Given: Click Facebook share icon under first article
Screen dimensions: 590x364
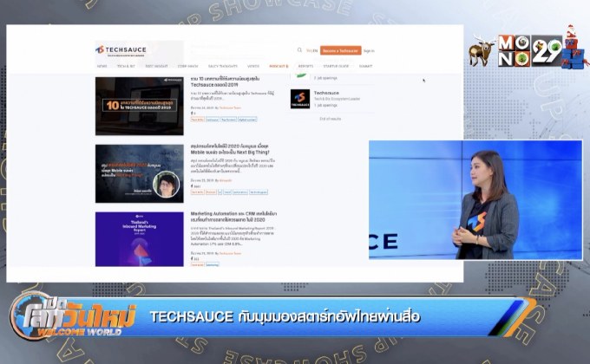Looking at the screenshot, I should pyautogui.click(x=192, y=114).
